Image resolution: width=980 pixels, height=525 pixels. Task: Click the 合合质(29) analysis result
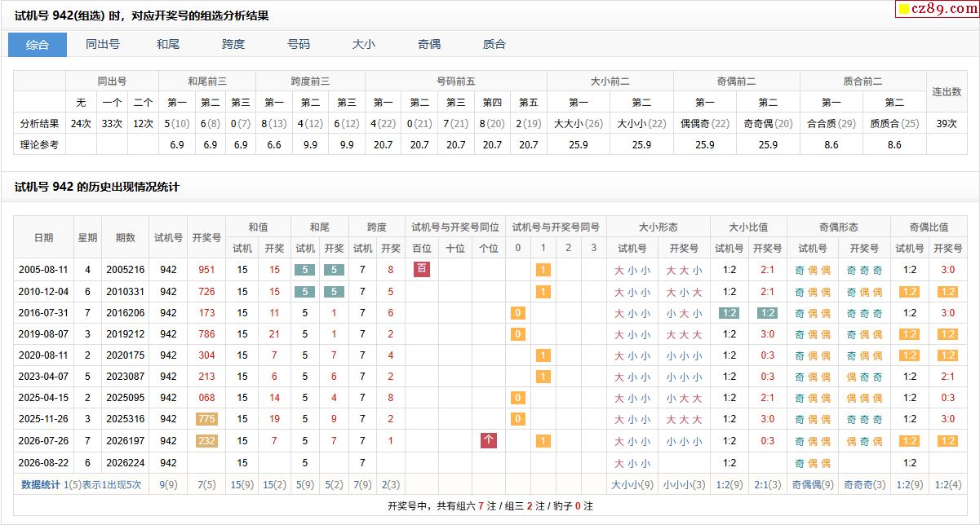[831, 124]
